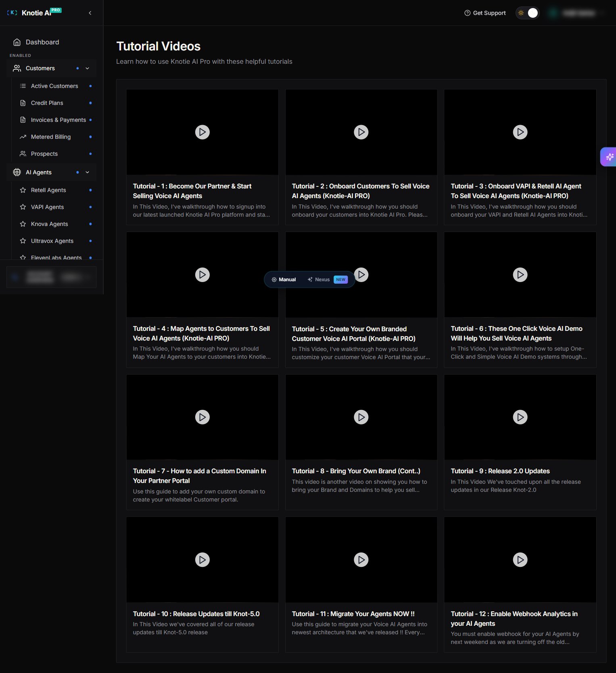Click title 'Tutorial - 12 : Enable Webhook Analytics'
Screen dimensions: 616x673
pyautogui.click(x=514, y=619)
